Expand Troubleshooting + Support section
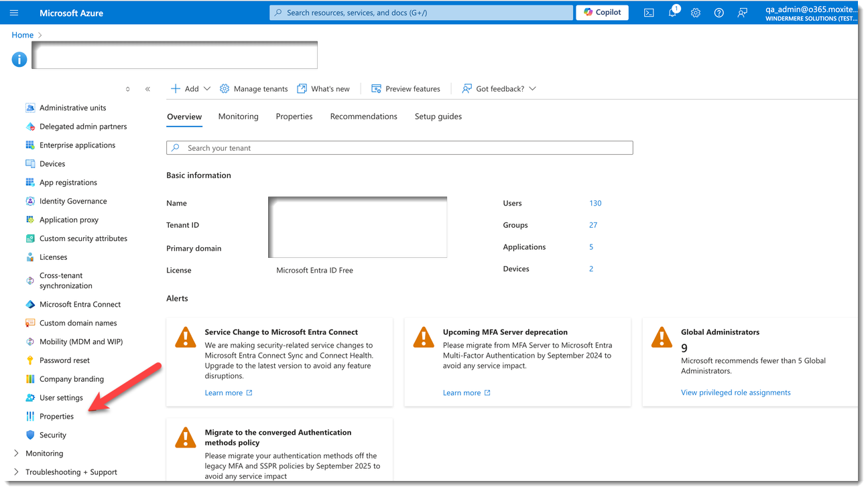This screenshot has width=868, height=491. 17,472
